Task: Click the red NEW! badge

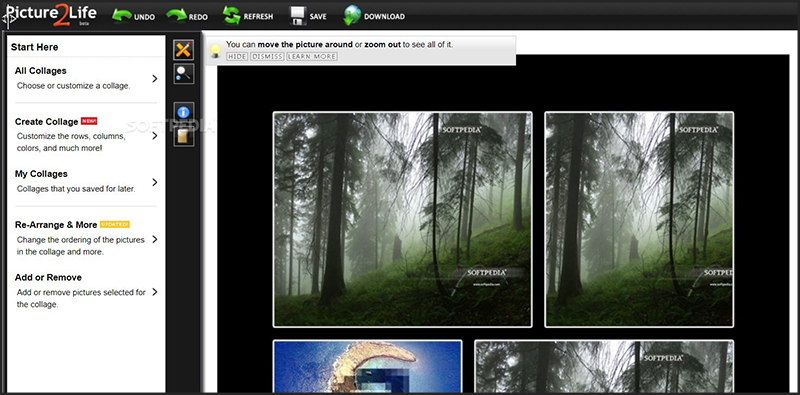Action: [x=89, y=121]
